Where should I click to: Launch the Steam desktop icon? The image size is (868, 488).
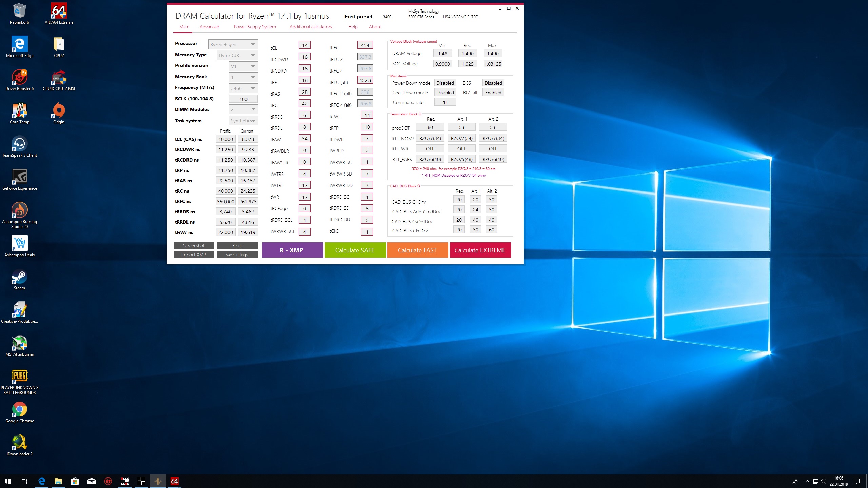point(19,277)
